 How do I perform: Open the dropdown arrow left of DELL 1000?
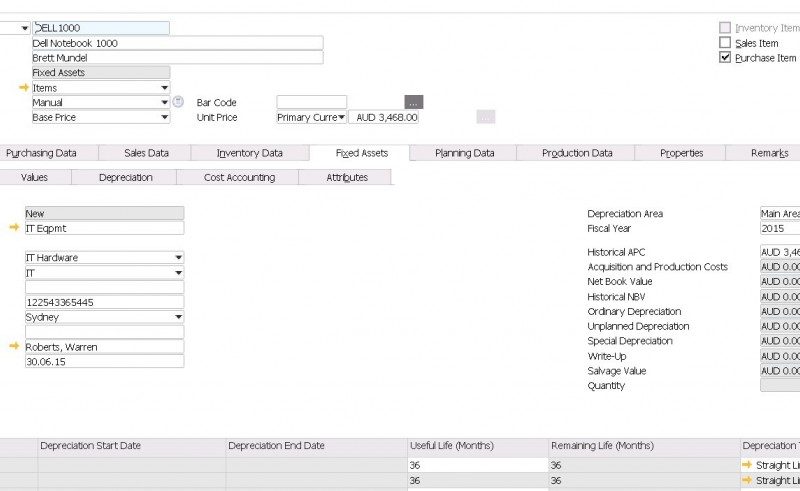(24, 28)
